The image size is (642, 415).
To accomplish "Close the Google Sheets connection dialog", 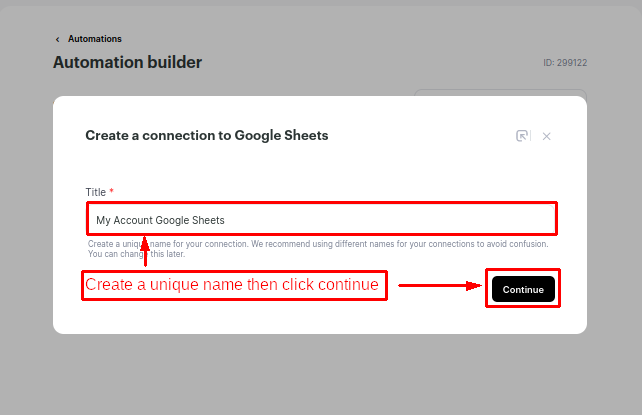I will pyautogui.click(x=547, y=136).
